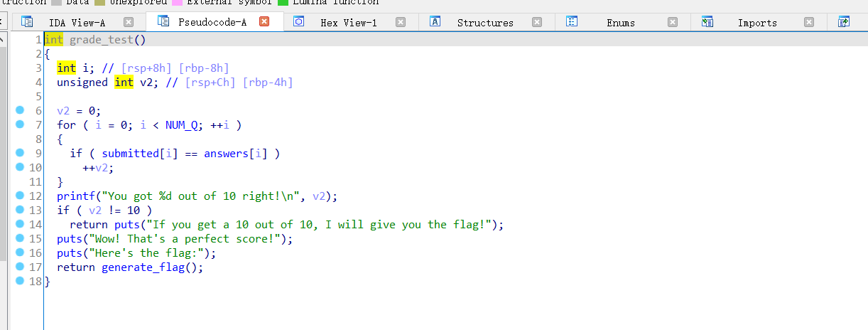This screenshot has height=330, width=868.
Task: Click the grade_test function name
Action: point(101,40)
